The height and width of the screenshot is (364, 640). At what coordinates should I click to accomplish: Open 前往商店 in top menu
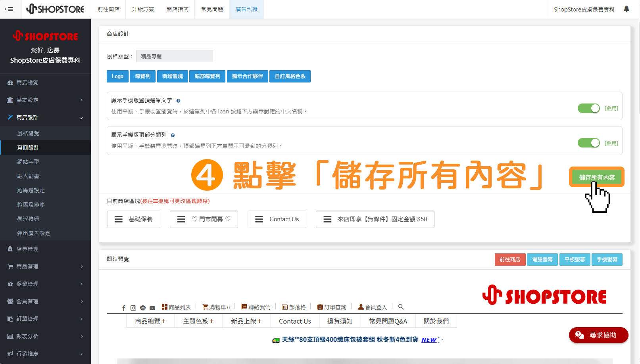point(108,9)
